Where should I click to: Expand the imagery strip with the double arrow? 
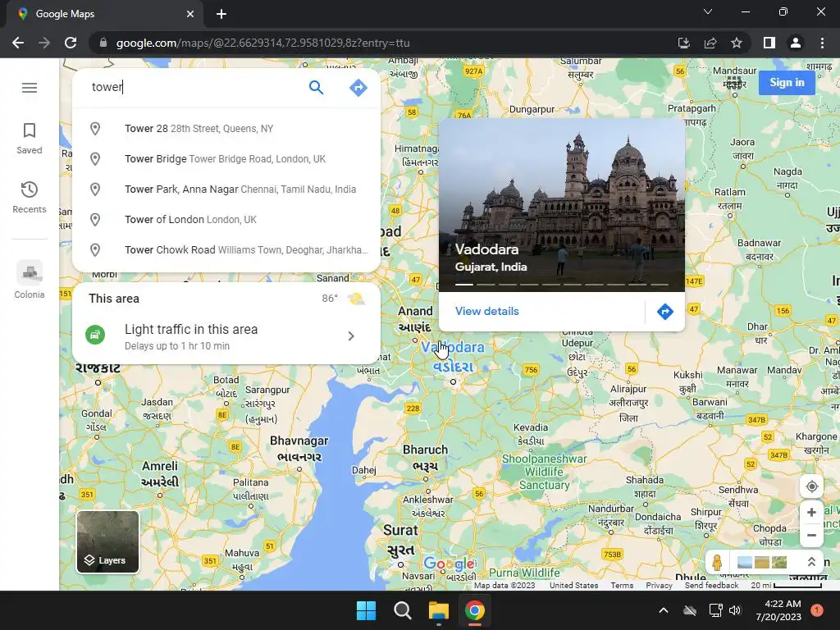click(811, 562)
